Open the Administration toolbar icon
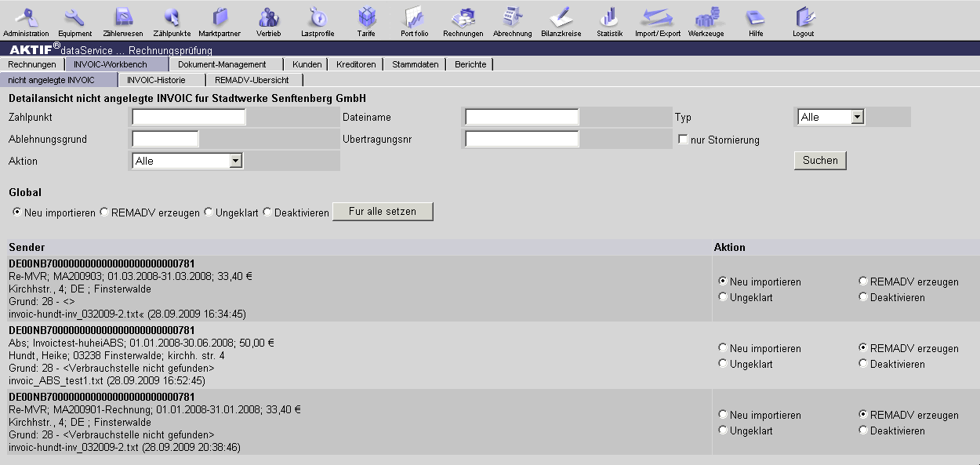Viewport: 980px width, 465px height. tap(26, 17)
